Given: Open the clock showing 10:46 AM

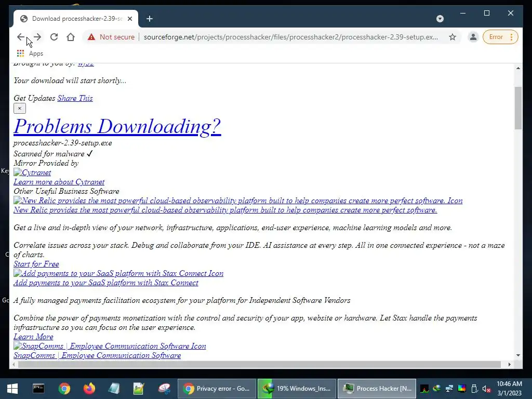Looking at the screenshot, I should (x=509, y=389).
